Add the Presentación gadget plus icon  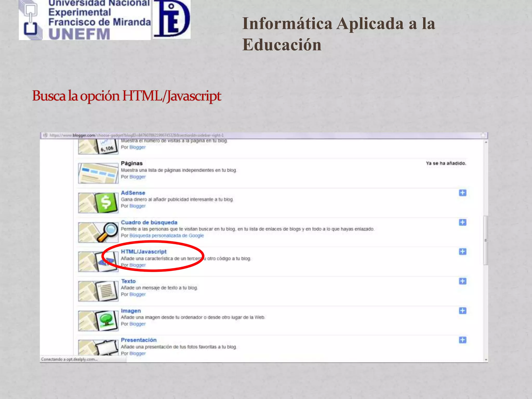pos(463,340)
